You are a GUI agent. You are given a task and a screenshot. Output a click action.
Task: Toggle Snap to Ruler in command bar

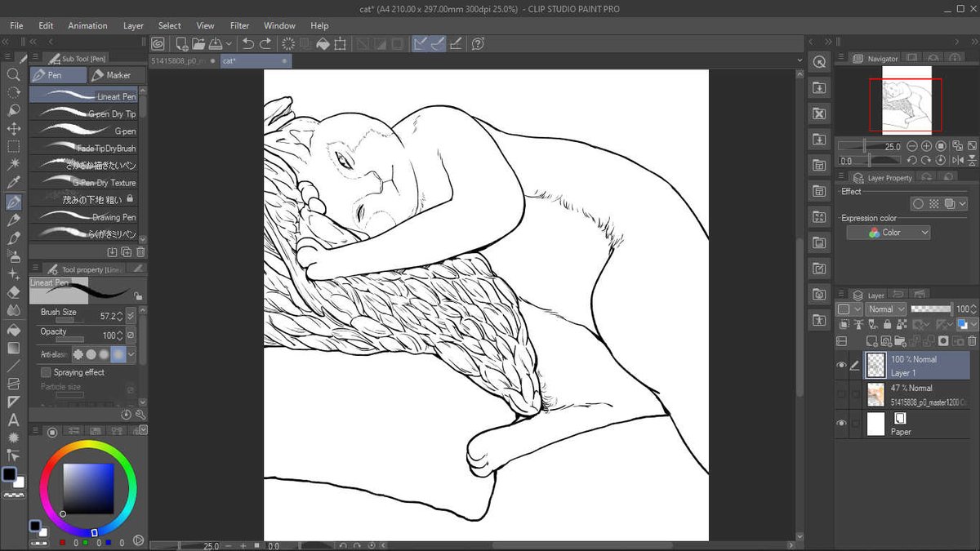pyautogui.click(x=421, y=43)
